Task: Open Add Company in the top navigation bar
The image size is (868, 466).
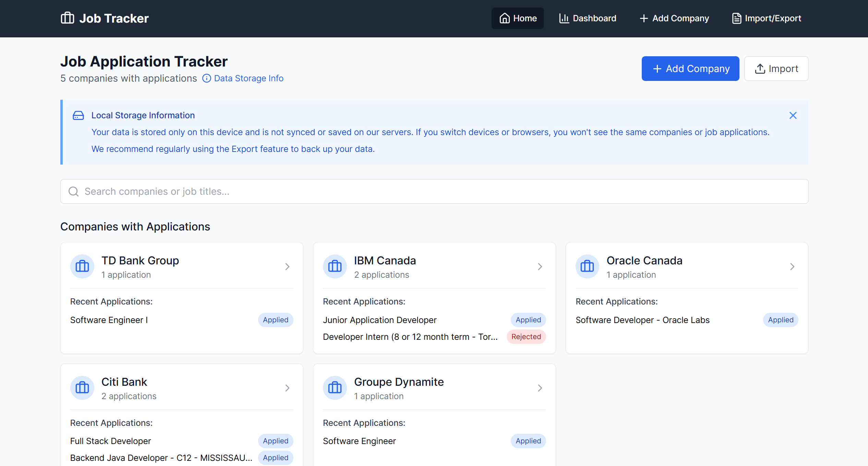Action: coord(674,18)
